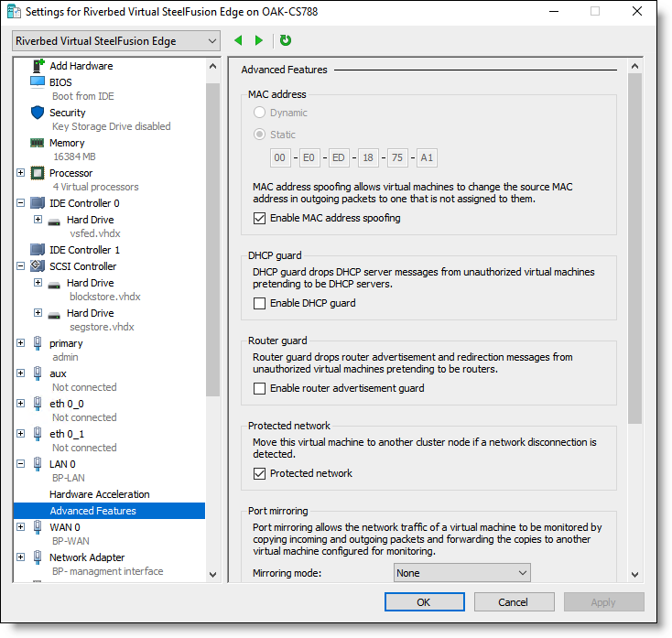Click the hardware tree scroll up arrow
The height and width of the screenshot is (638, 672).
tap(212, 66)
